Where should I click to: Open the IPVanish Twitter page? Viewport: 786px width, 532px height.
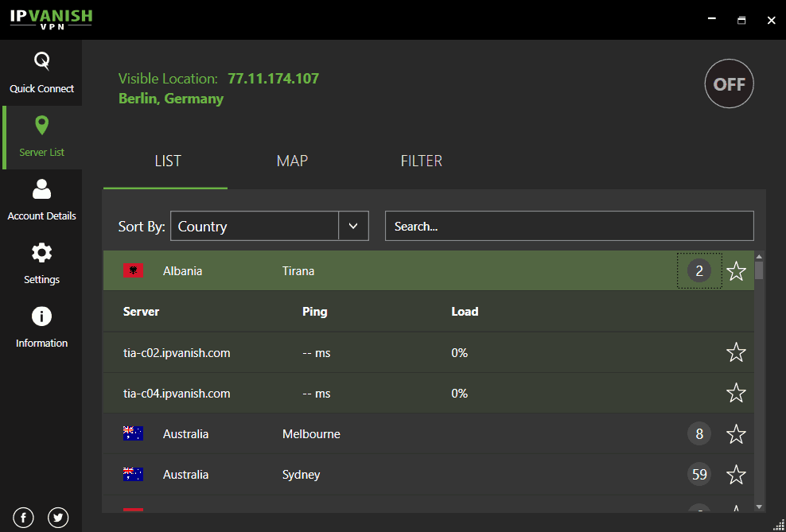tap(58, 518)
